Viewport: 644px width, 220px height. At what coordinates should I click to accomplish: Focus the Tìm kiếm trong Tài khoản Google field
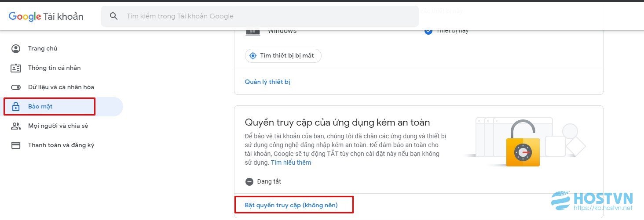pos(260,16)
